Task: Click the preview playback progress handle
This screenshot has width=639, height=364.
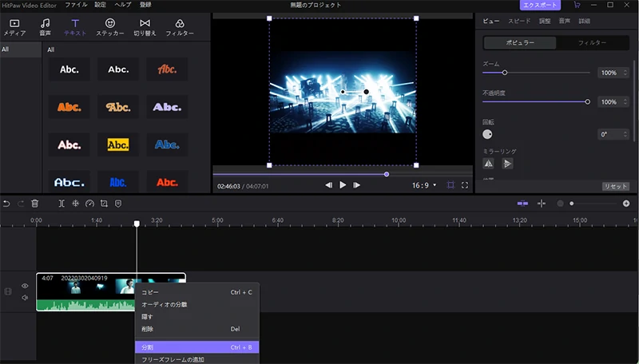Action: click(387, 174)
